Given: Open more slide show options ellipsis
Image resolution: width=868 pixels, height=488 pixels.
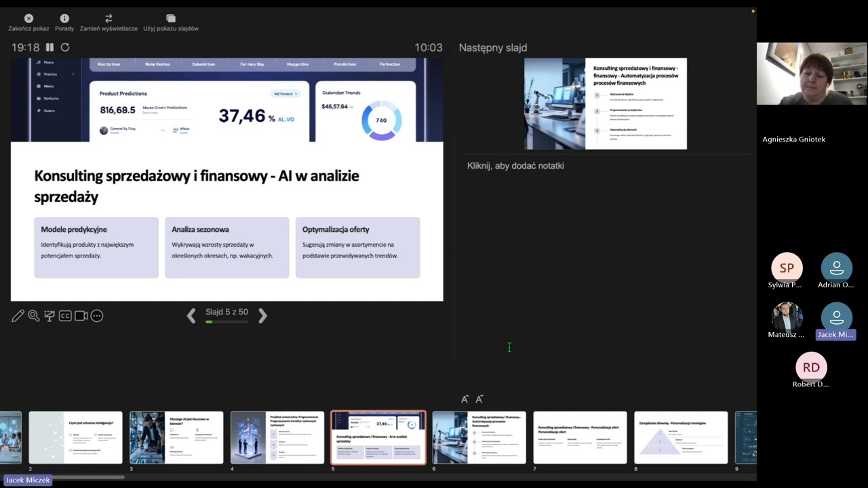Looking at the screenshot, I should point(97,316).
